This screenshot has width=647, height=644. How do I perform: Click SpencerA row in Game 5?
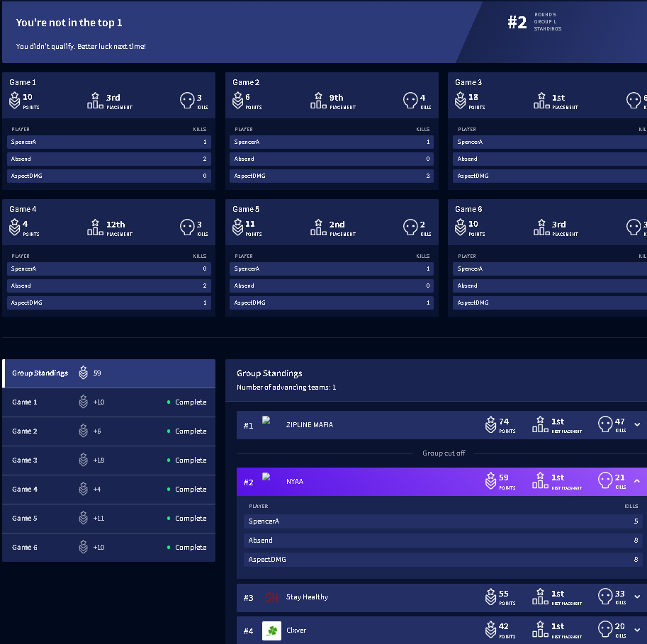tap(332, 269)
